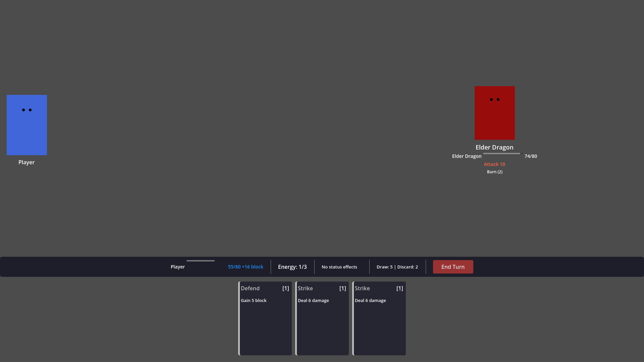This screenshot has height=362, width=644.
Task: Click the Burn (2) status effect
Action: tap(494, 172)
